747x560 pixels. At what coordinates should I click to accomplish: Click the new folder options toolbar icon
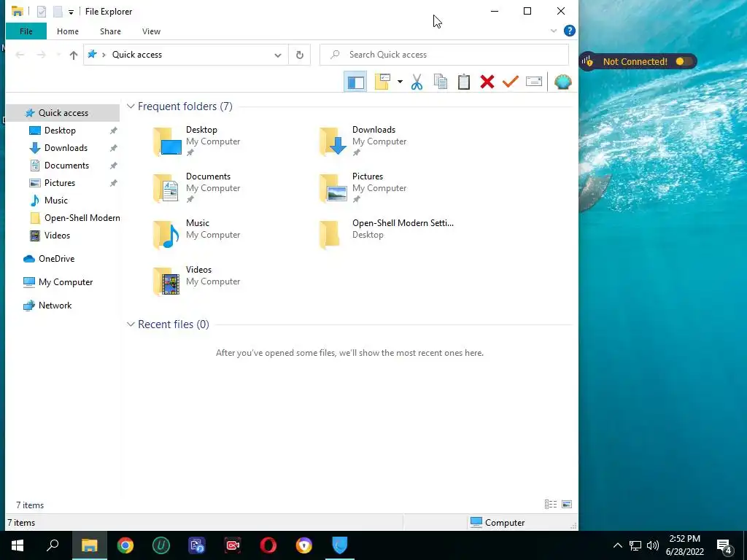coord(382,82)
